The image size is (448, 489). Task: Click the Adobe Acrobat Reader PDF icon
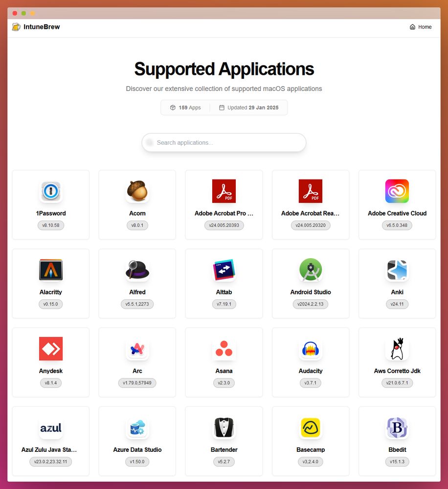pyautogui.click(x=311, y=191)
